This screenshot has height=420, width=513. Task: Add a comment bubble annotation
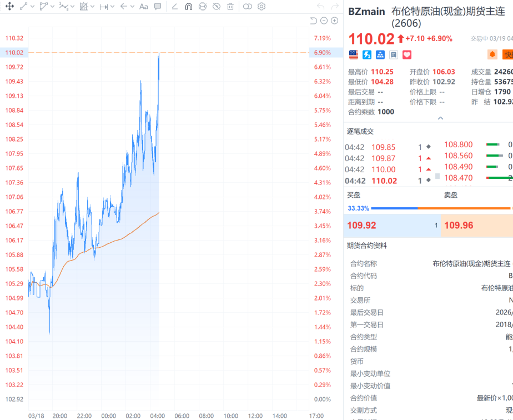click(x=158, y=7)
